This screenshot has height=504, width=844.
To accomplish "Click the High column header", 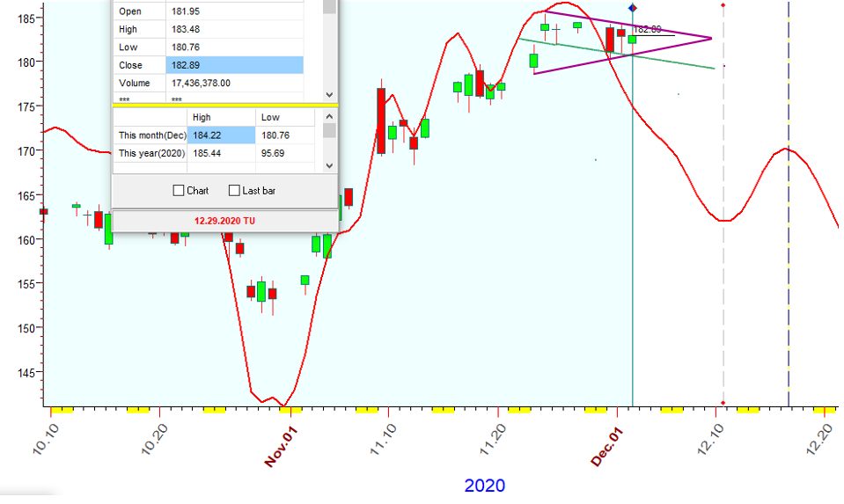I will [221, 117].
